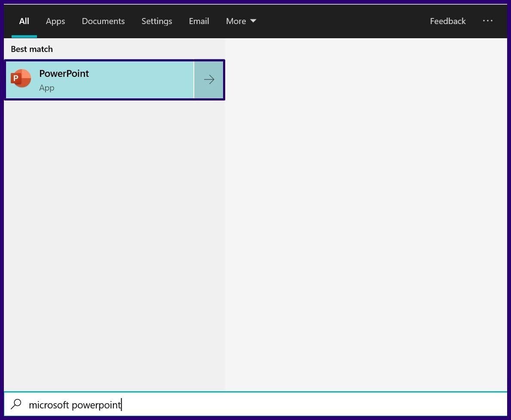
Task: Click the search magnifier icon
Action: pos(16,405)
